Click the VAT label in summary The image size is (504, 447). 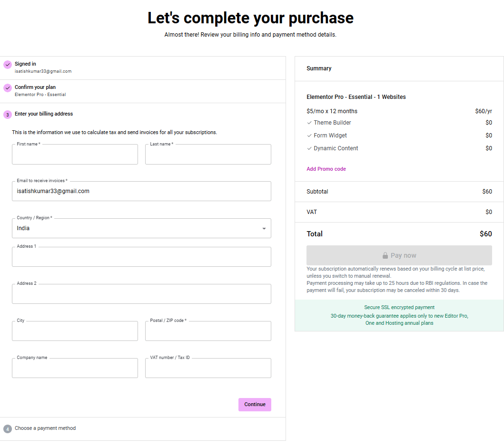(312, 212)
